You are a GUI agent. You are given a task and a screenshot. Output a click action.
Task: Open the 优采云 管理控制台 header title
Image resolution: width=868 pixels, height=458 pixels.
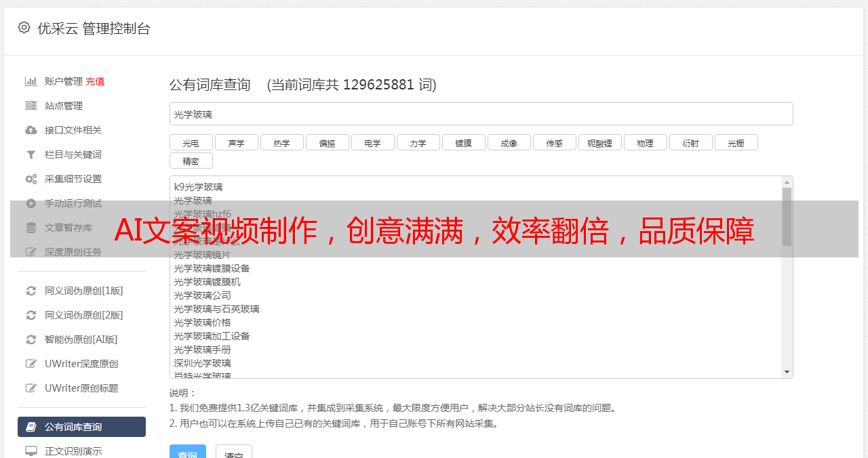point(94,28)
